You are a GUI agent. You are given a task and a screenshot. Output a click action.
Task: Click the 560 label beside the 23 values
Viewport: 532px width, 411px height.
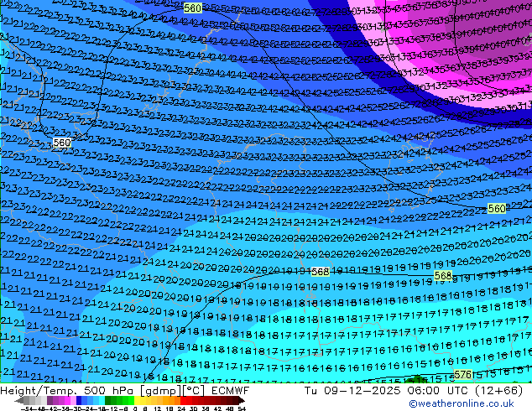[62, 143]
